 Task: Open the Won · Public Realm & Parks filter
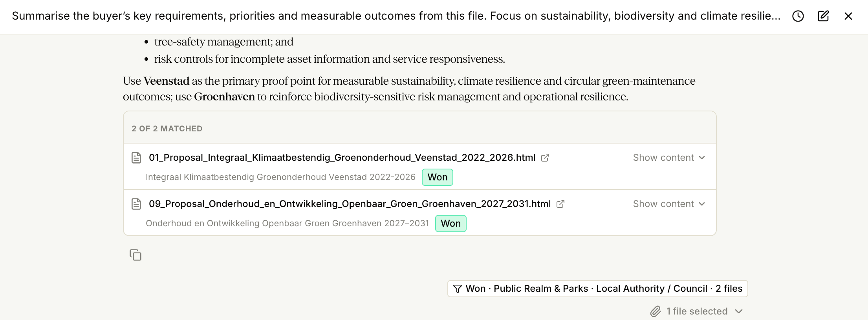[x=597, y=289]
